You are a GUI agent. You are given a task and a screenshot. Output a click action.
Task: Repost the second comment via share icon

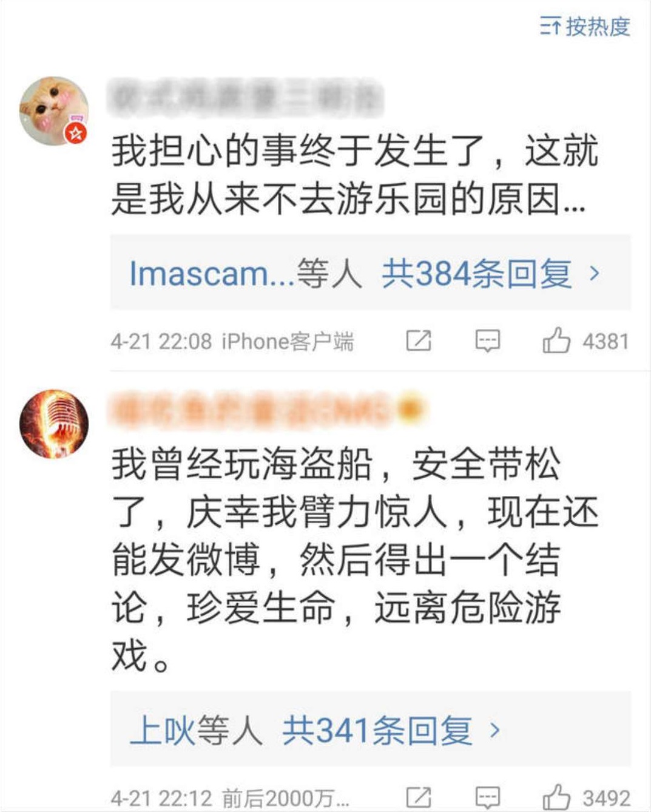click(419, 797)
